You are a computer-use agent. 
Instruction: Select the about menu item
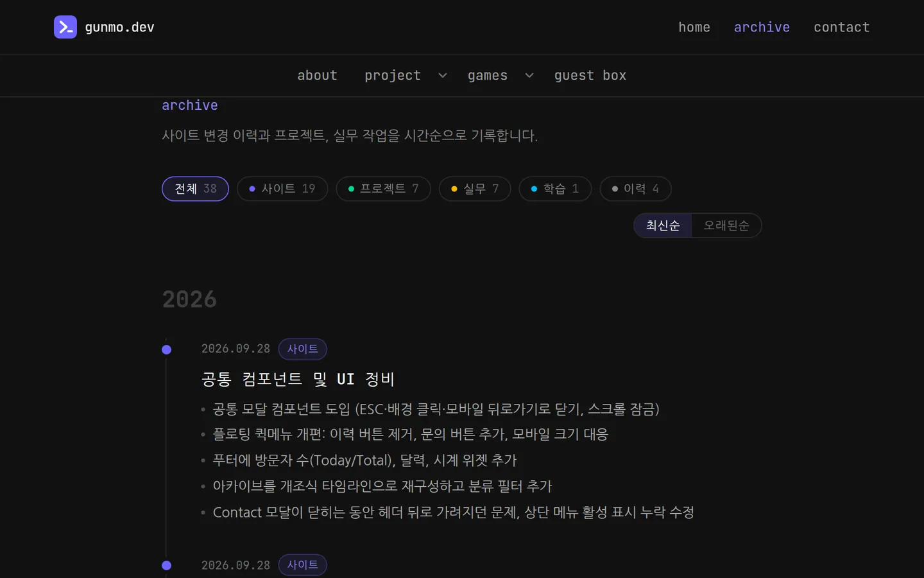[317, 75]
